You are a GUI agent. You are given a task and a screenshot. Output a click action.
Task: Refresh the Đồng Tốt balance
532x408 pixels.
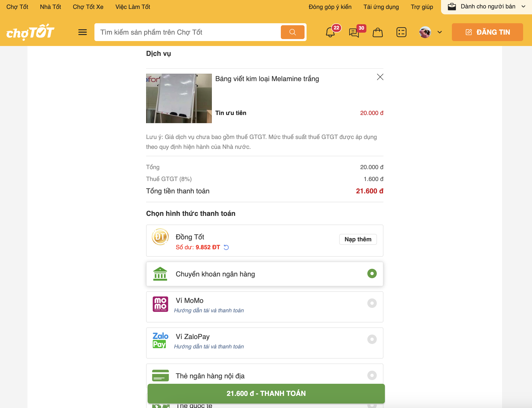[226, 247]
